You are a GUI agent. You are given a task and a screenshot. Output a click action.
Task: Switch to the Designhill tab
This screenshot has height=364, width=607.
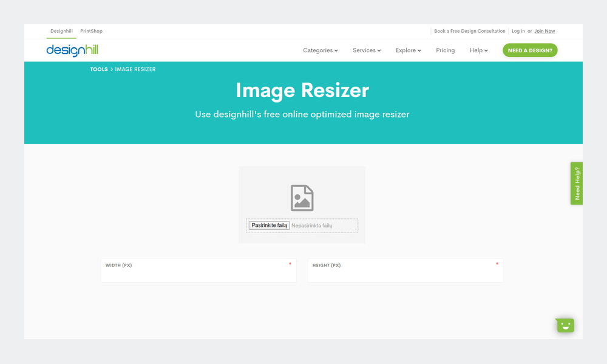(x=61, y=31)
